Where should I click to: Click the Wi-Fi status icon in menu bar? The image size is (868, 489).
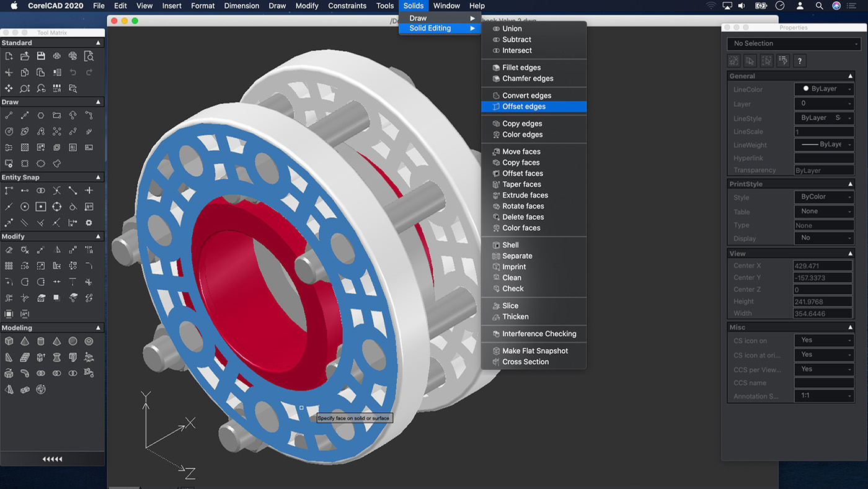pyautogui.click(x=710, y=6)
